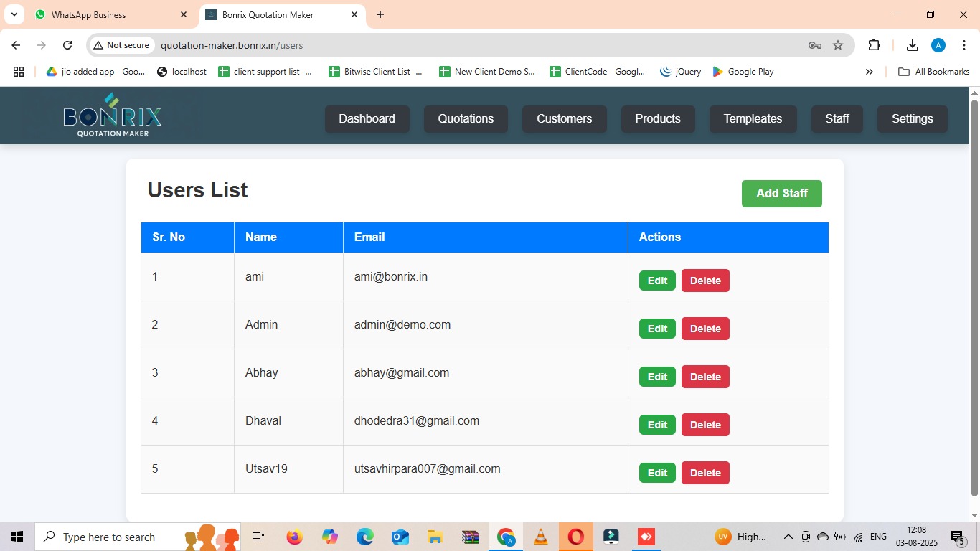Open the Google Play bookmark
The image size is (980, 551).
coord(743,72)
